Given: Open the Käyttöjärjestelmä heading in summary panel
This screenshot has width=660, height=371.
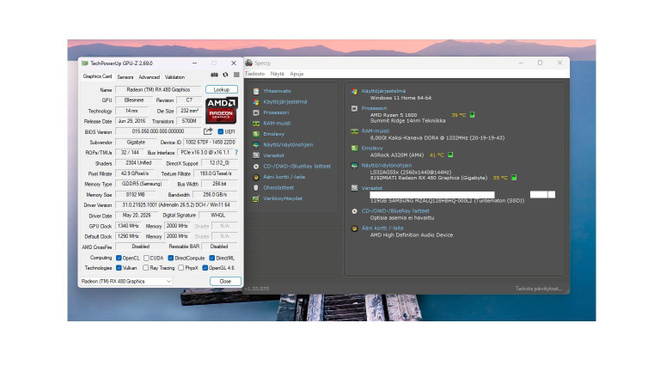Looking at the screenshot, I should [383, 91].
